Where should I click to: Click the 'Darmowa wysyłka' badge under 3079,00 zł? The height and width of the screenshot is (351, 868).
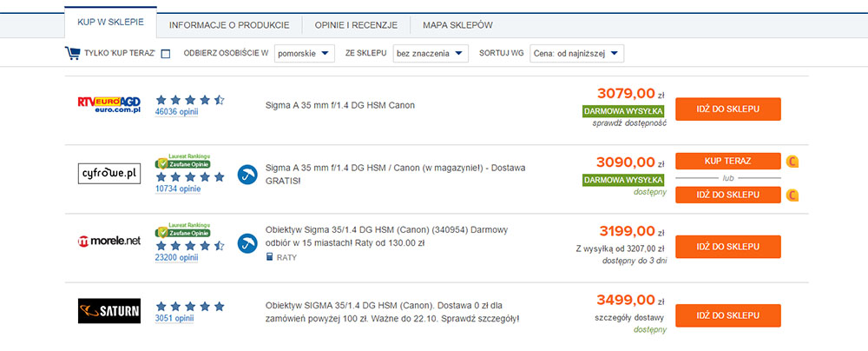pyautogui.click(x=622, y=111)
